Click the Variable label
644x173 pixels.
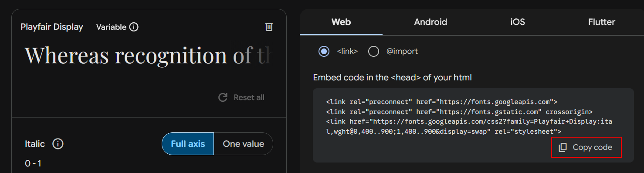point(111,27)
